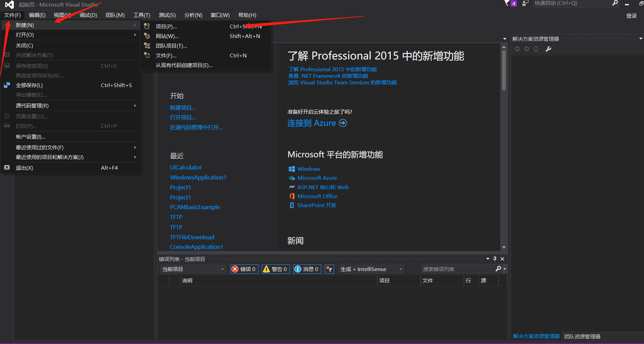The height and width of the screenshot is (344, 644).
Task: Pin the Error List panel with pushpin
Action: [495, 259]
